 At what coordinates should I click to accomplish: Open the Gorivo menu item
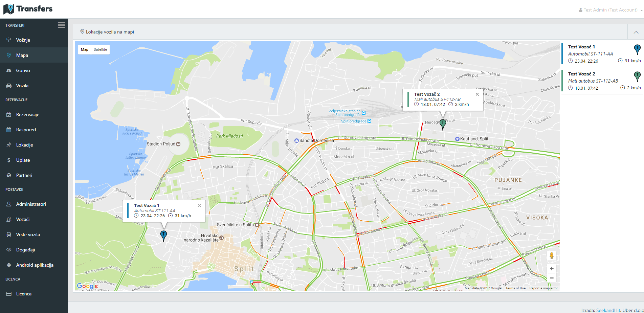click(23, 70)
